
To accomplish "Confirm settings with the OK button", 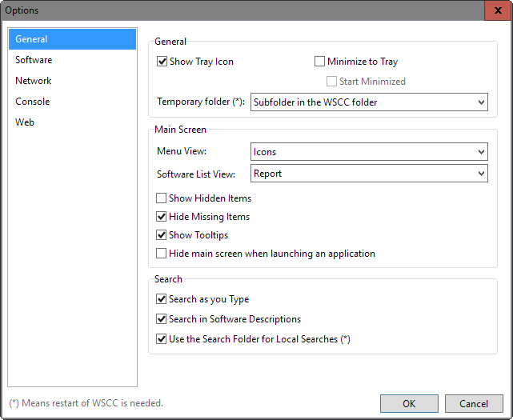I will (409, 404).
